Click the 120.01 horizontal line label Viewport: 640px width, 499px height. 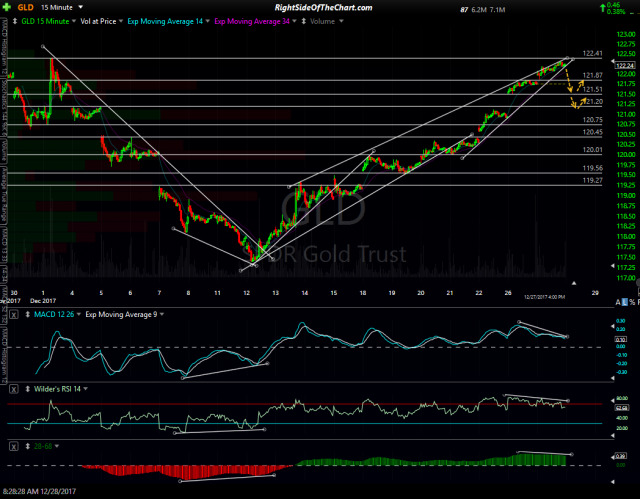(x=592, y=150)
